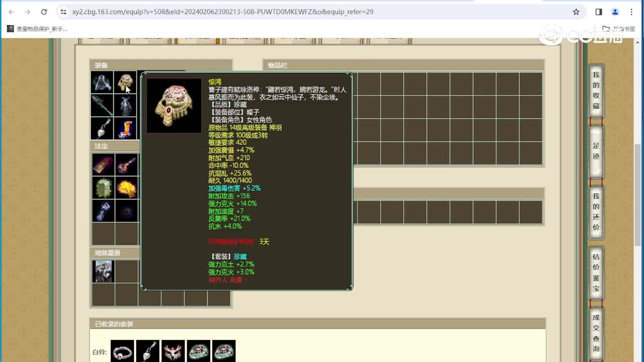Bookmark this page with star icon
644x362 pixels.
(576, 12)
